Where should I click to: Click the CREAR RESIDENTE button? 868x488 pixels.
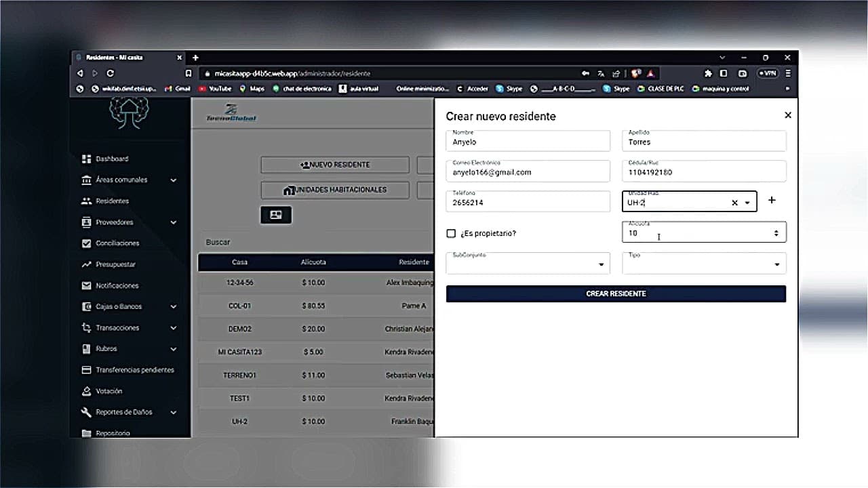[x=616, y=293]
